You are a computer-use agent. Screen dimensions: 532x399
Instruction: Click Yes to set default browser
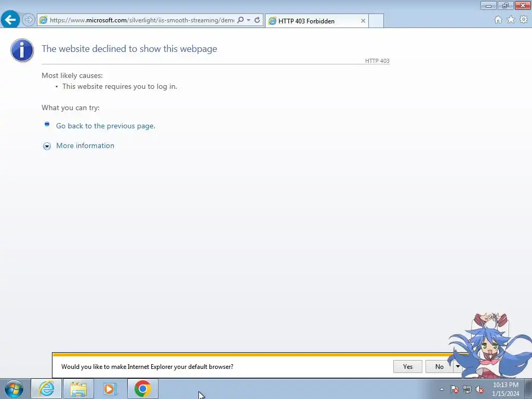407,366
